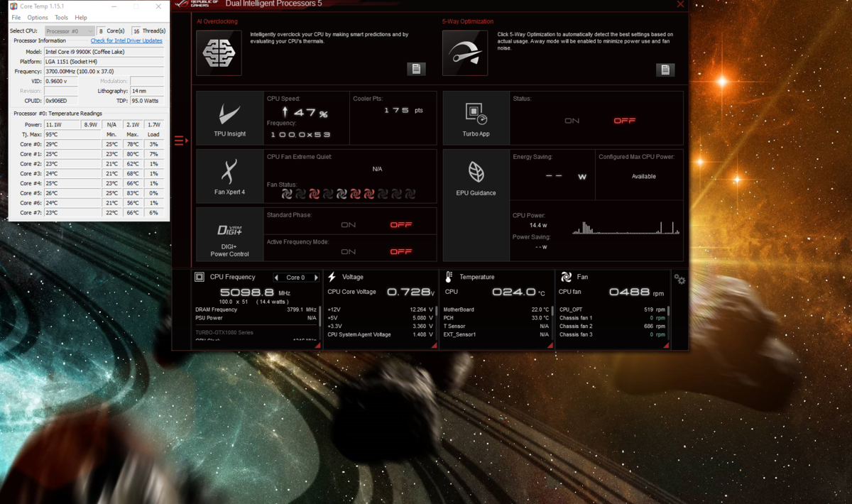Set Active Frequency Mode to OFF
This screenshot has height=504, width=852.
point(401,251)
